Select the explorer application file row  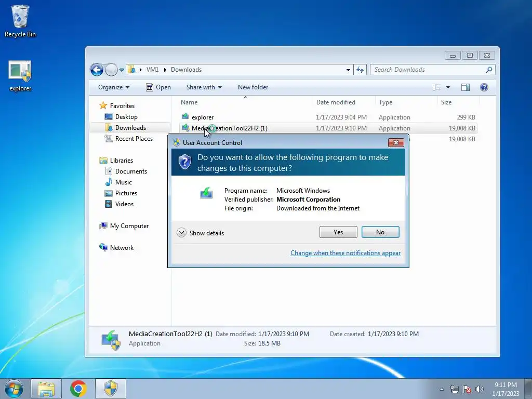pyautogui.click(x=328, y=117)
